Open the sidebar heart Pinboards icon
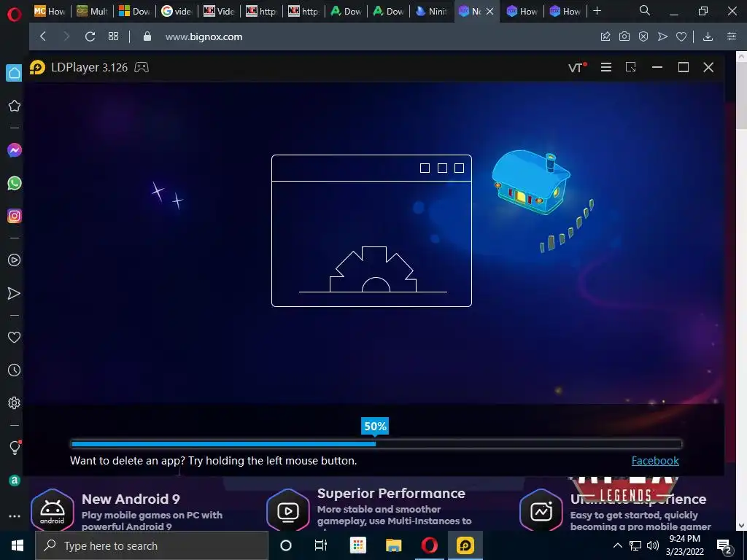Image resolution: width=747 pixels, height=560 pixels. coord(15,337)
